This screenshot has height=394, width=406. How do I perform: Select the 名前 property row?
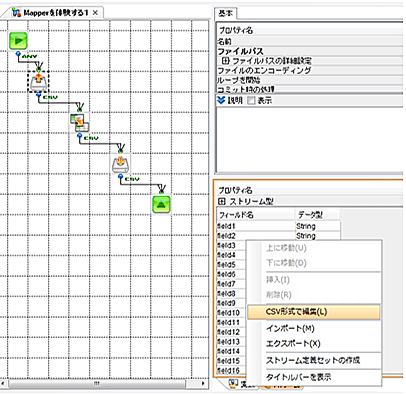point(310,41)
